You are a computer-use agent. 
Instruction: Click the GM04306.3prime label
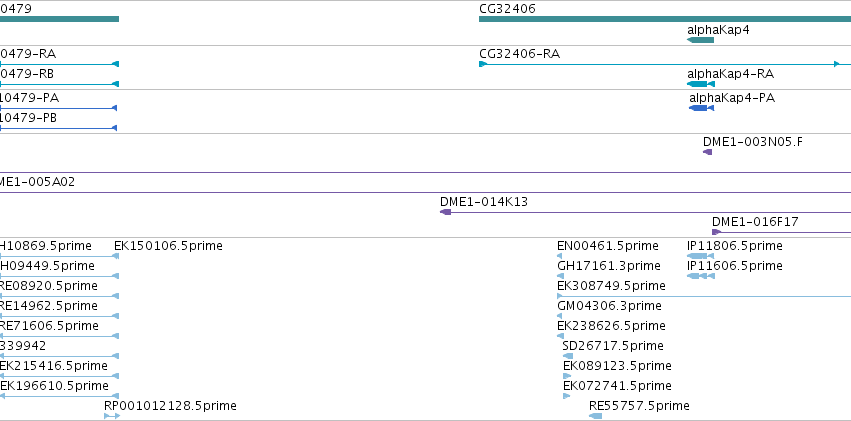point(609,306)
